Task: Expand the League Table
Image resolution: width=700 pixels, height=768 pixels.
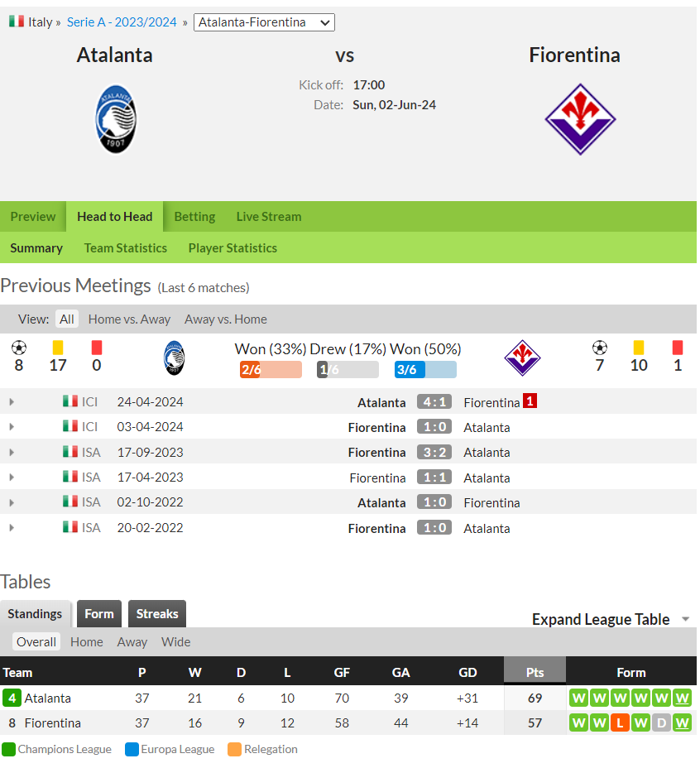Action: 611,619
